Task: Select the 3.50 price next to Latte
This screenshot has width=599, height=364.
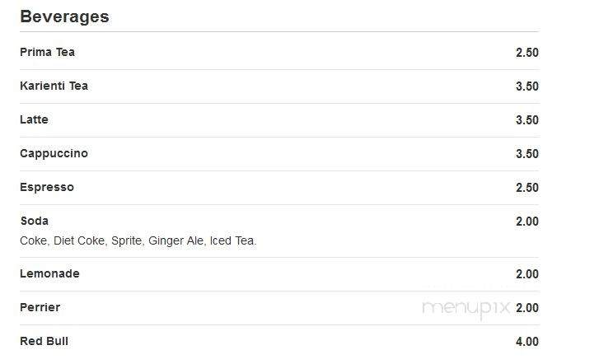Action: 527,120
